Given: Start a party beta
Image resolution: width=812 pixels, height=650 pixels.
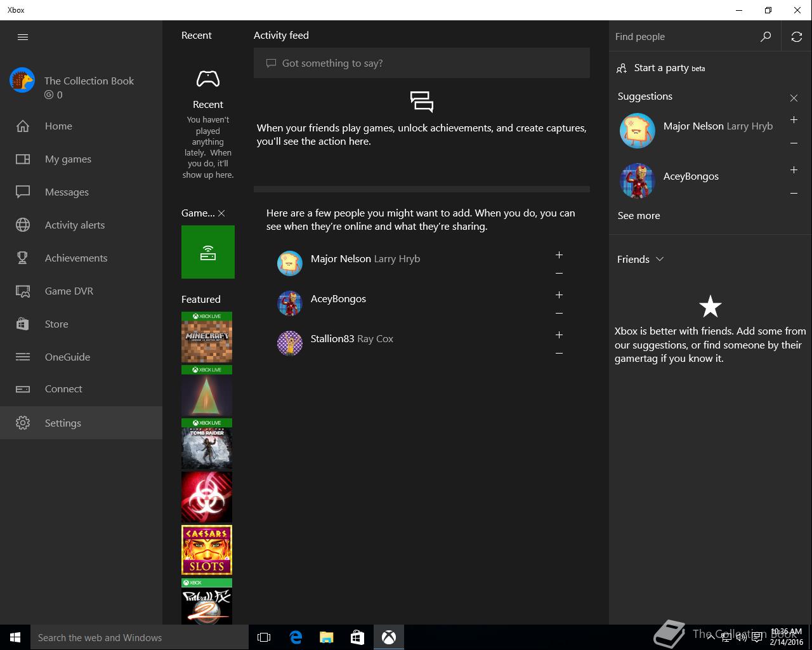Looking at the screenshot, I should 661,68.
